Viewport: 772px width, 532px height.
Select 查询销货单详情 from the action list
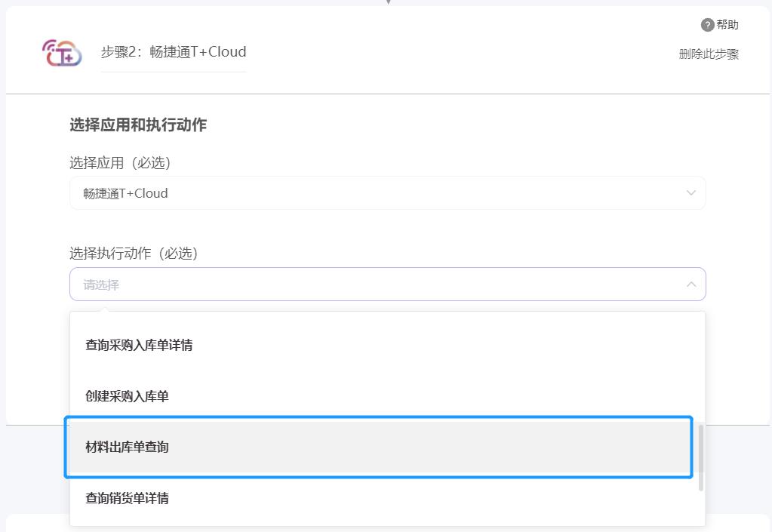[127, 497]
